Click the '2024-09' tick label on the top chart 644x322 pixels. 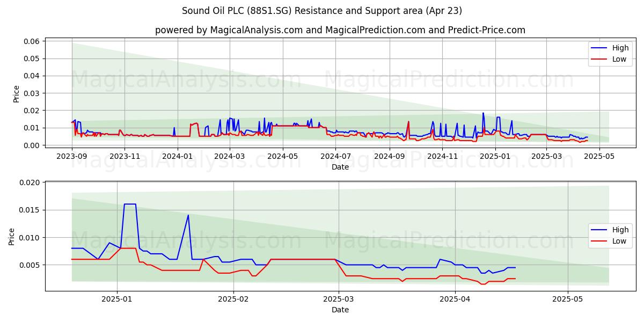(389, 156)
